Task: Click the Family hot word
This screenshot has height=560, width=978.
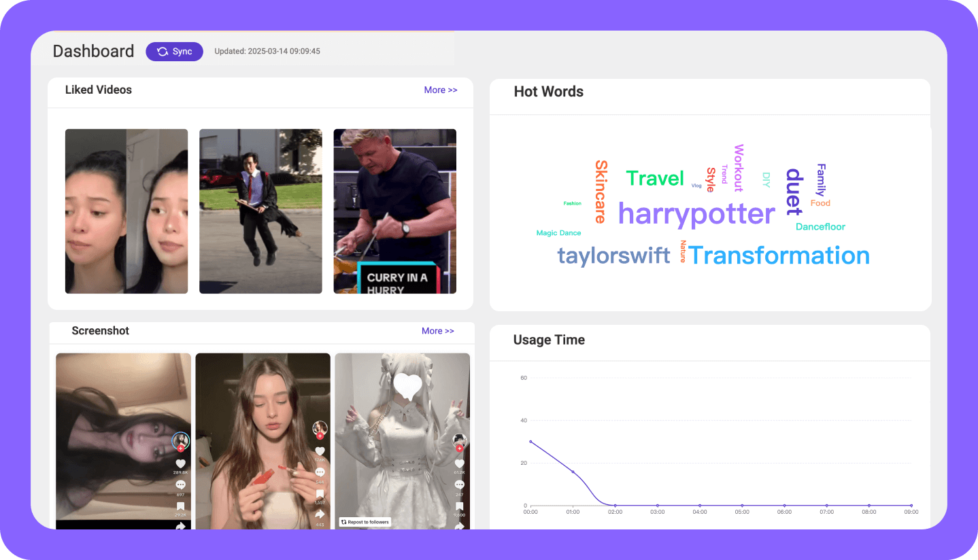Action: (x=821, y=180)
